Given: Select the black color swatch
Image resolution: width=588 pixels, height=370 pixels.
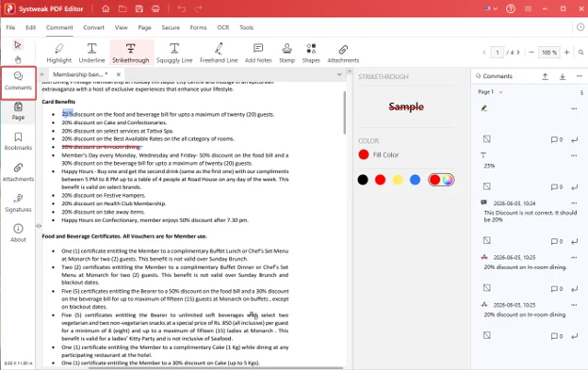Looking at the screenshot, I should [363, 180].
